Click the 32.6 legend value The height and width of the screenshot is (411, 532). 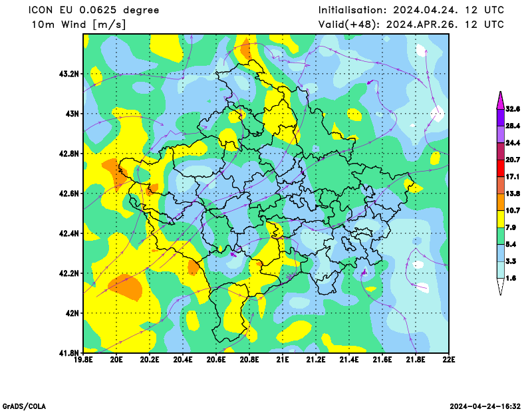coord(513,109)
